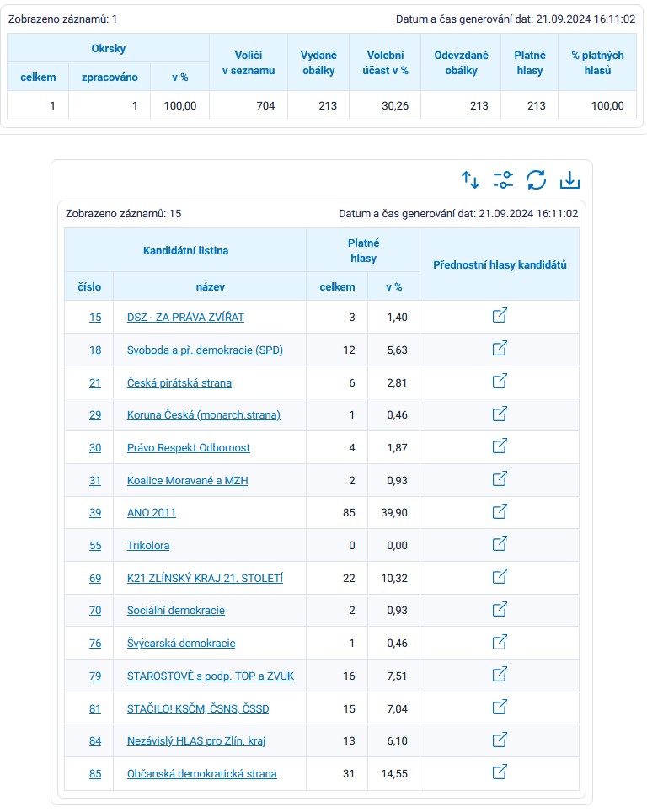
Task: Click party number 85 link
Action: [x=95, y=773]
